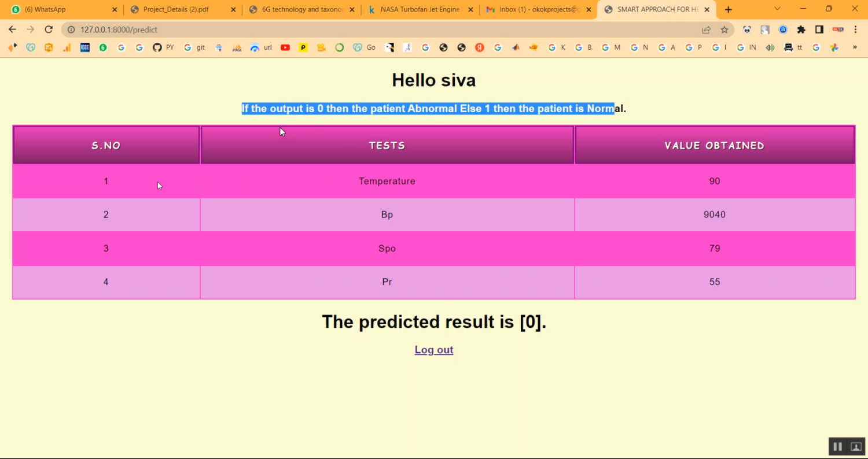Click the share page icon in address bar
Image resolution: width=868 pixels, height=459 pixels.
click(x=706, y=29)
